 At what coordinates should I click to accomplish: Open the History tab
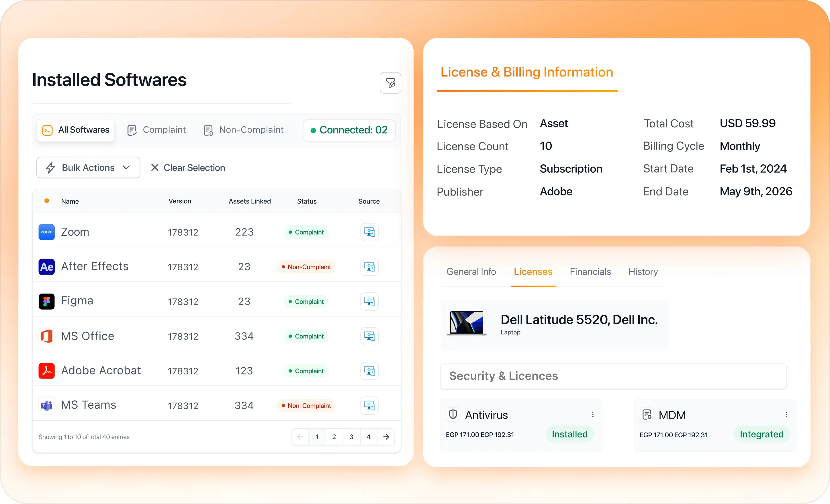pyautogui.click(x=643, y=272)
